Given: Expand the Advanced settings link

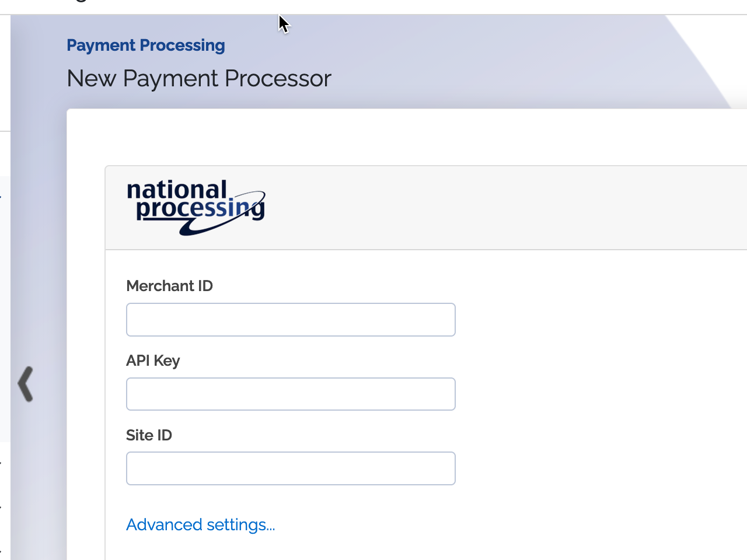Looking at the screenshot, I should [x=200, y=525].
